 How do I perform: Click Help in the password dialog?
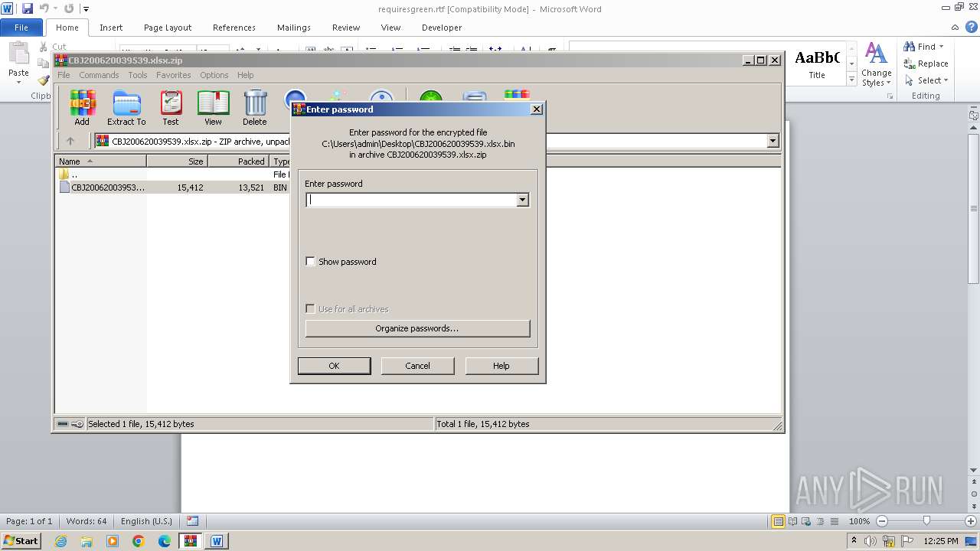click(501, 366)
